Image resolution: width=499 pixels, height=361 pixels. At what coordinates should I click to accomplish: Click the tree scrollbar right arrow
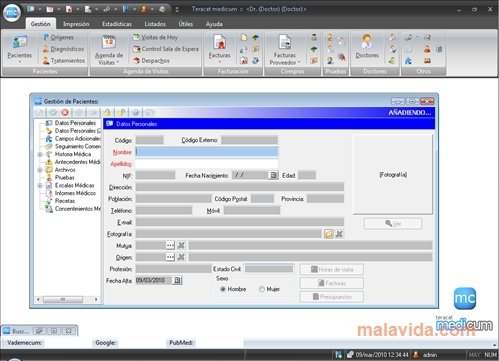point(96,299)
